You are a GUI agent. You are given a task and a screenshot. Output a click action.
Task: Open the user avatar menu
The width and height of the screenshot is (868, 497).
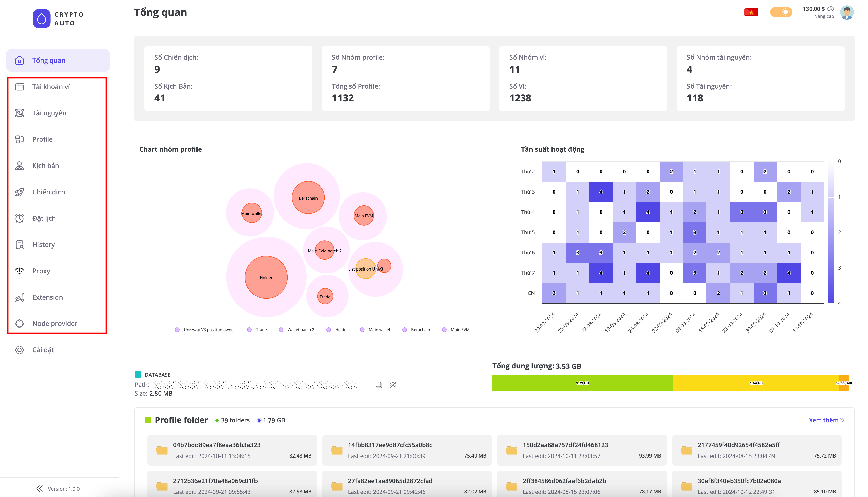point(847,12)
